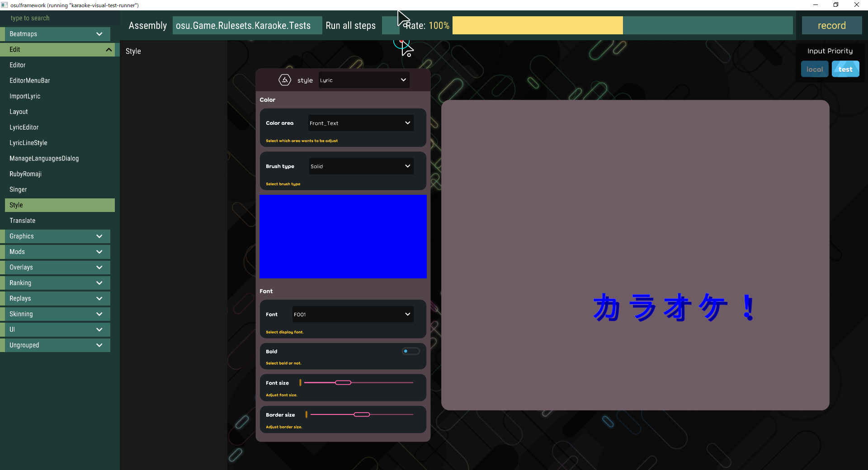Open the Color area dropdown set to Front_Text
The image size is (868, 470).
coord(360,122)
